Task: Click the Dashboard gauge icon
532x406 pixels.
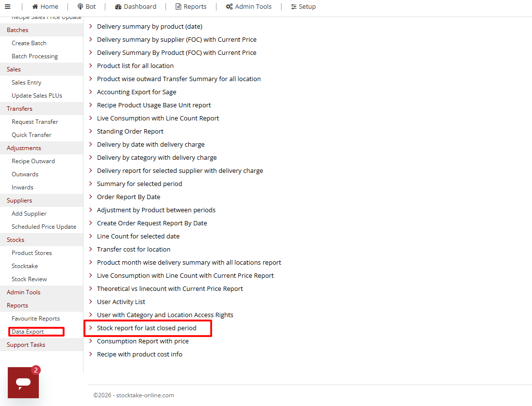Action: click(118, 7)
